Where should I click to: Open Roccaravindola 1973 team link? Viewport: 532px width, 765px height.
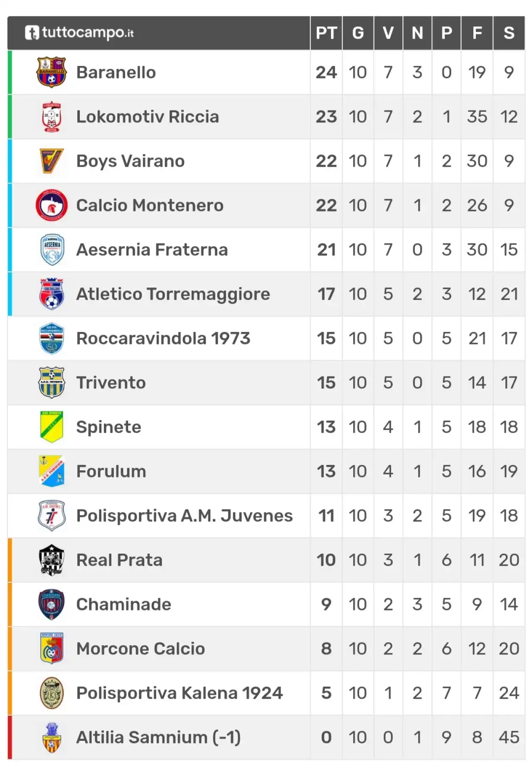click(163, 338)
